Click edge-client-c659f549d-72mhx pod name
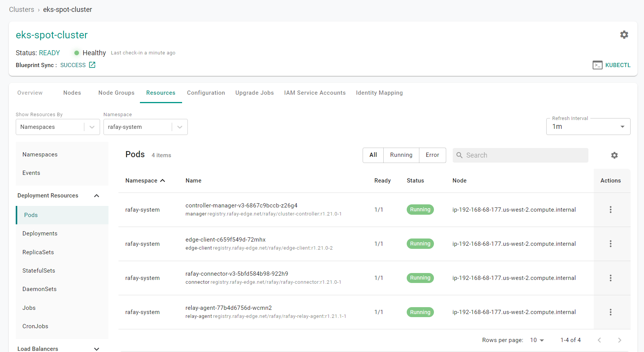This screenshot has width=644, height=352. (x=225, y=240)
